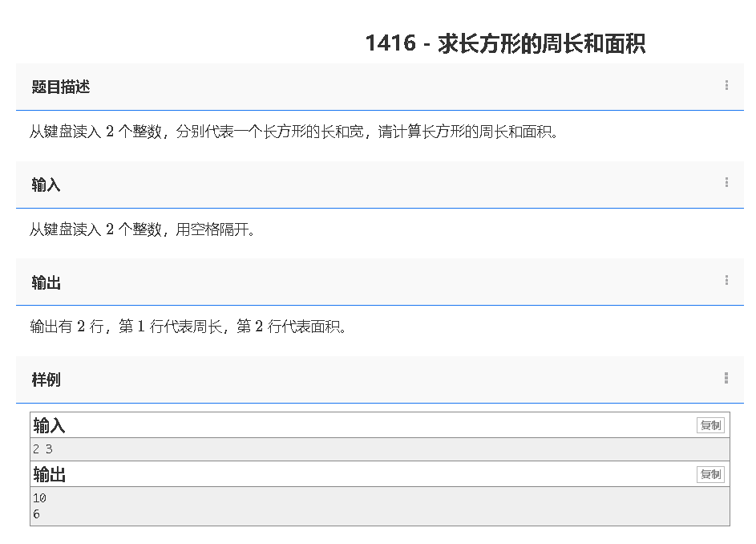
Task: Click the input text mentioning 用空格隔开
Action: [x=143, y=230]
